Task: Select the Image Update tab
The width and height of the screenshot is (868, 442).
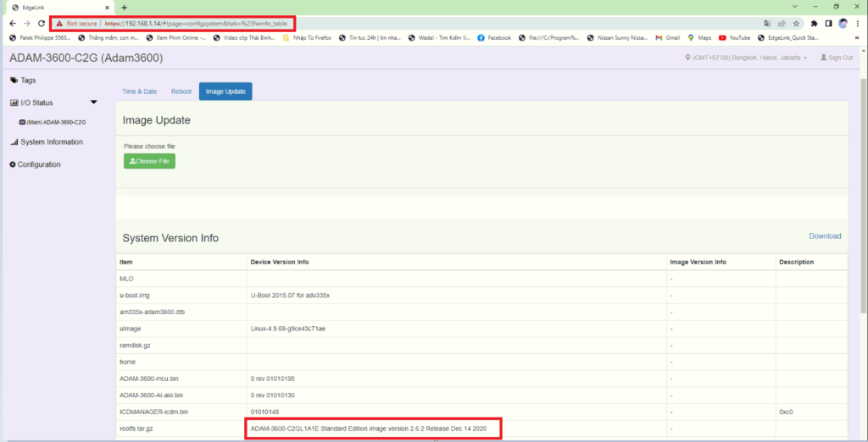Action: tap(225, 91)
